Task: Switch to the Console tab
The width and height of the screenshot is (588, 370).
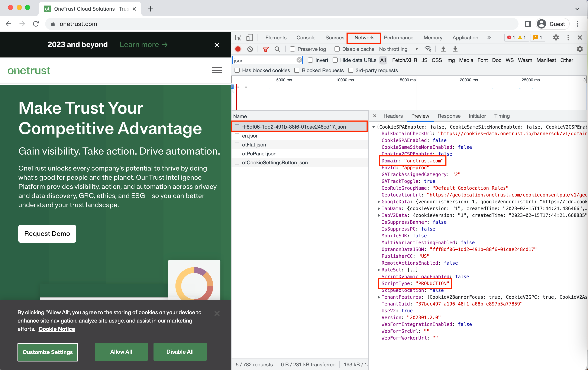Action: click(306, 37)
